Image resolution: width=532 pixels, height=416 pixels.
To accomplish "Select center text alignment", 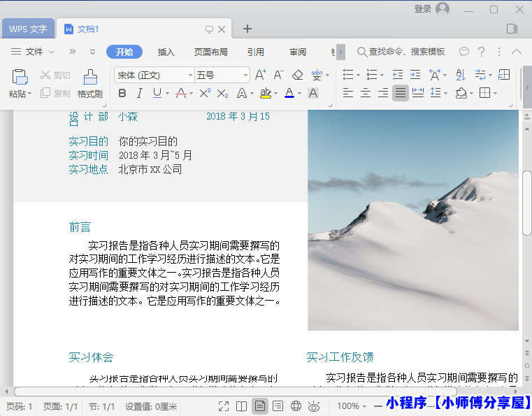I will (x=365, y=93).
